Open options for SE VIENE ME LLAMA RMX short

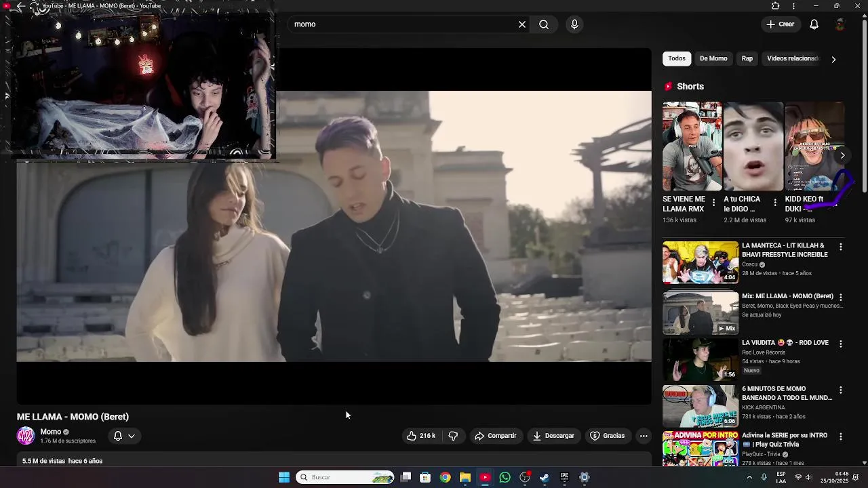(x=713, y=203)
